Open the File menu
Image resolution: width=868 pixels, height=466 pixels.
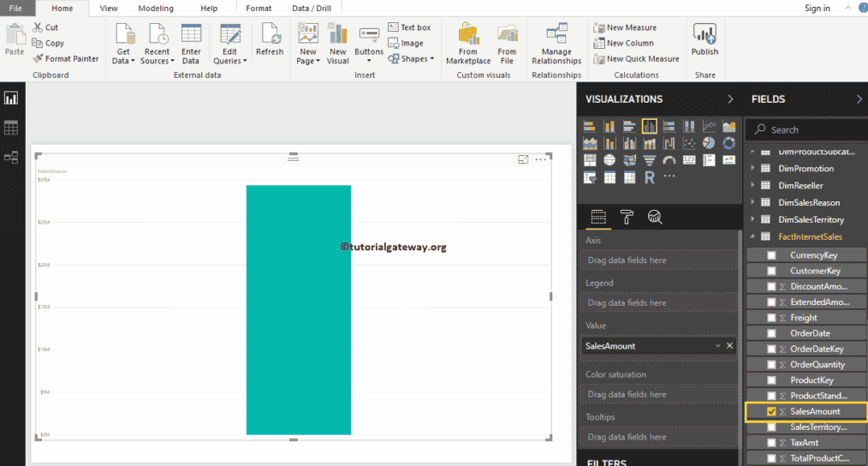[x=15, y=9]
